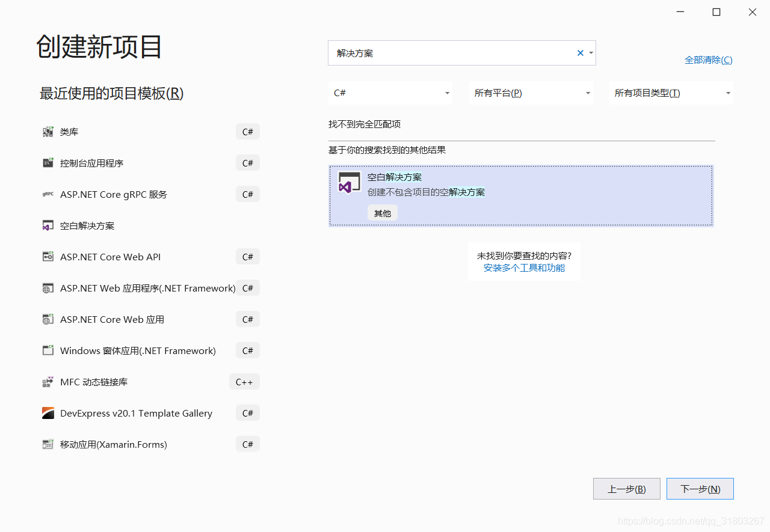Screen dimensions: 770x532
Task: Click the C# tag beside DevExpress gallery
Action: (248, 413)
